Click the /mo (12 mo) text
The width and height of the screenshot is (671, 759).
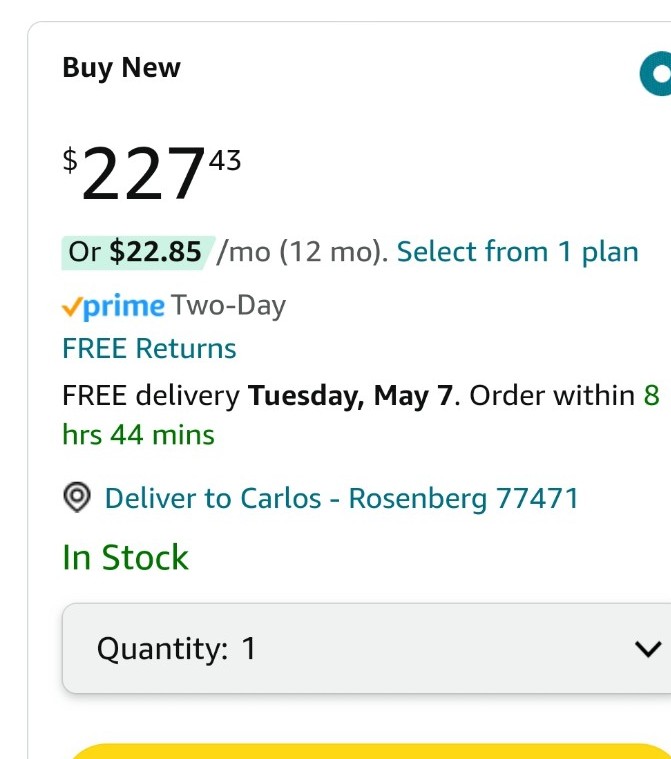point(303,252)
